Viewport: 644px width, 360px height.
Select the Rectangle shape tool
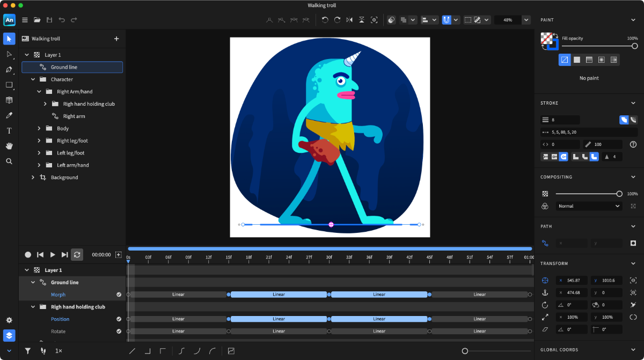coord(9,85)
